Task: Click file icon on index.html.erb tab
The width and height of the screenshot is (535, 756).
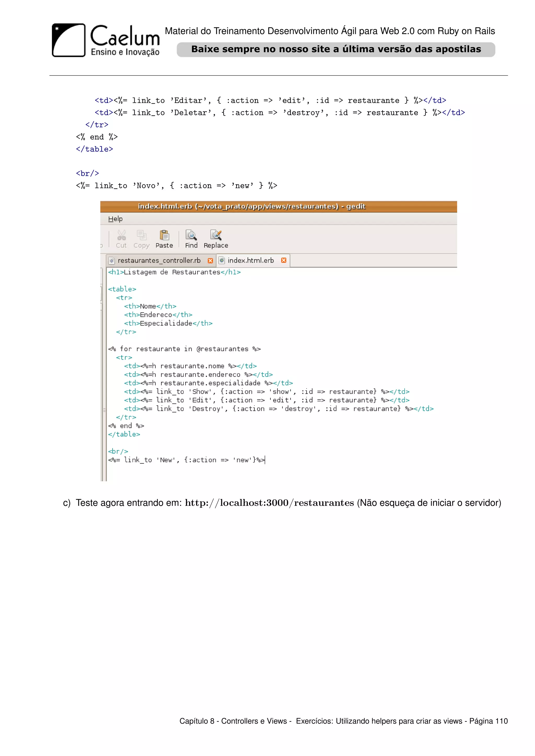Action: click(222, 261)
